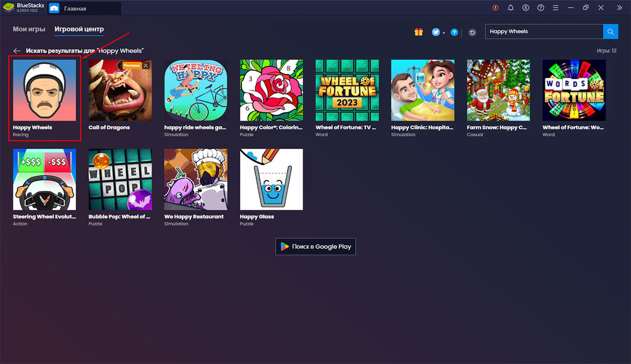Open the Happy Glass thumbnail
The width and height of the screenshot is (631, 364).
point(271,179)
